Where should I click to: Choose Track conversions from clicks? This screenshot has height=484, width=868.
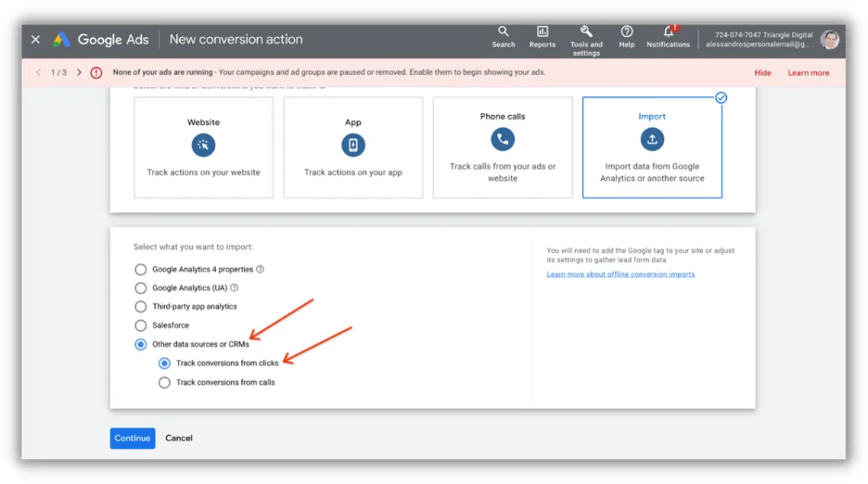(x=164, y=363)
